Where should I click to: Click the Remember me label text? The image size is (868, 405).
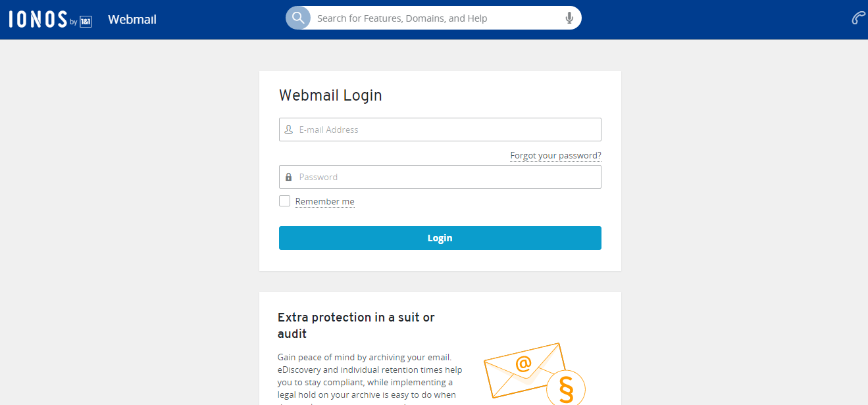324,202
